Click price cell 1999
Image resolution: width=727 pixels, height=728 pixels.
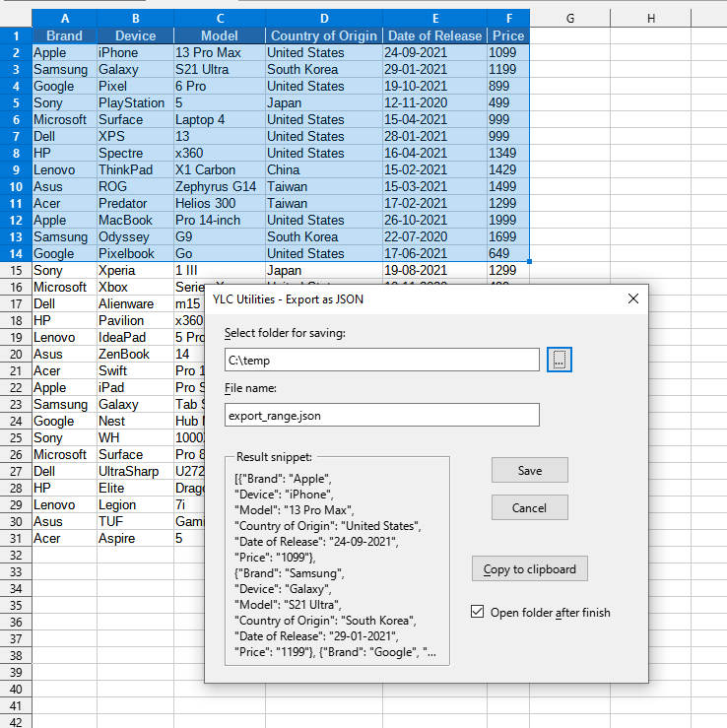coord(508,220)
